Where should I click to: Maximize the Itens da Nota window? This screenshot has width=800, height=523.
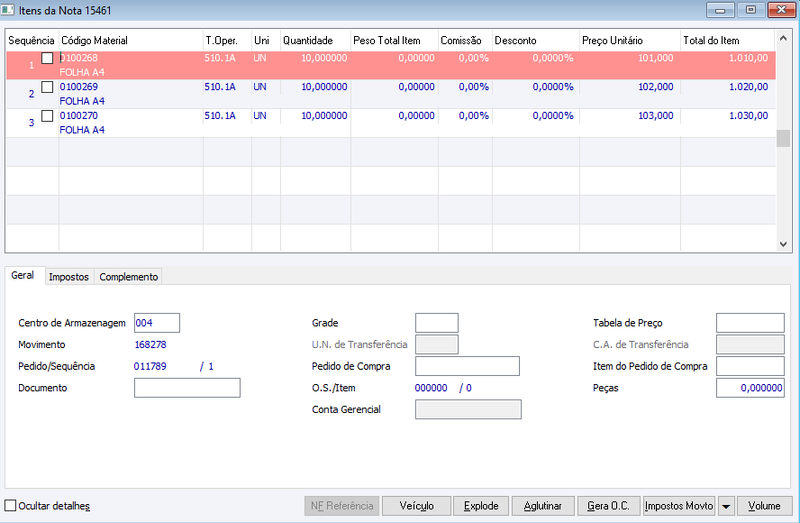[751, 10]
